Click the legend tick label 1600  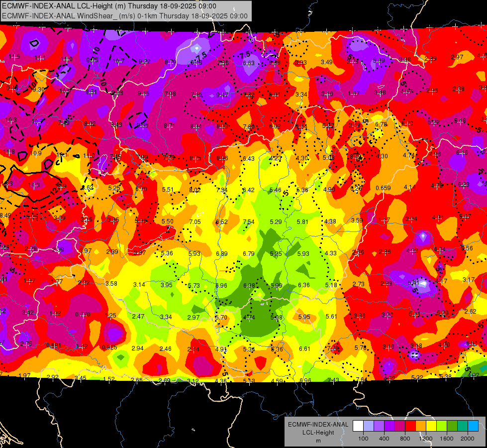pos(447,439)
